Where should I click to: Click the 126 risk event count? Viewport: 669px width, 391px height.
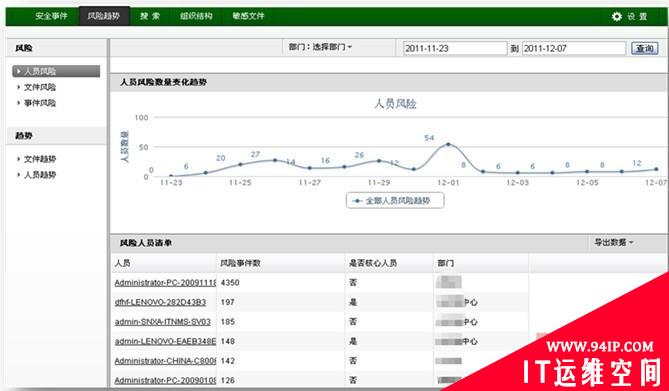(228, 380)
